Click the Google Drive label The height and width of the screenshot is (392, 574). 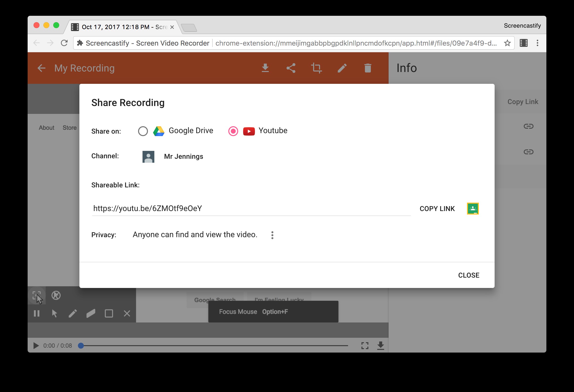coord(191,131)
